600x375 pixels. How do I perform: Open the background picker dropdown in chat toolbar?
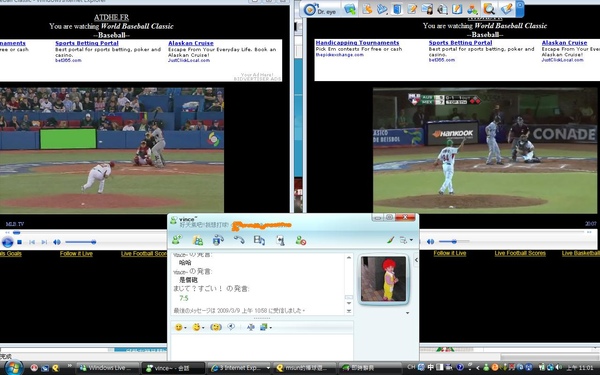tap(266, 328)
